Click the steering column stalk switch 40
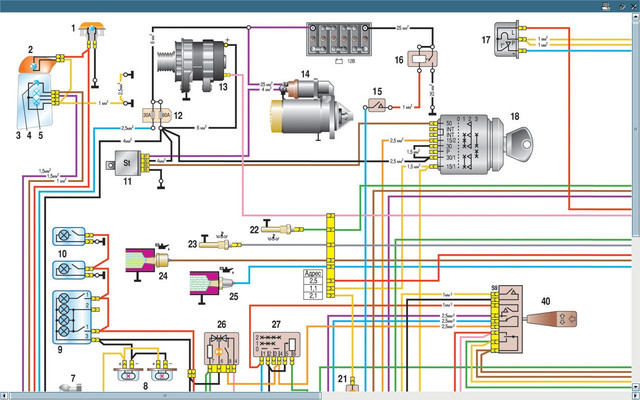 [560, 324]
